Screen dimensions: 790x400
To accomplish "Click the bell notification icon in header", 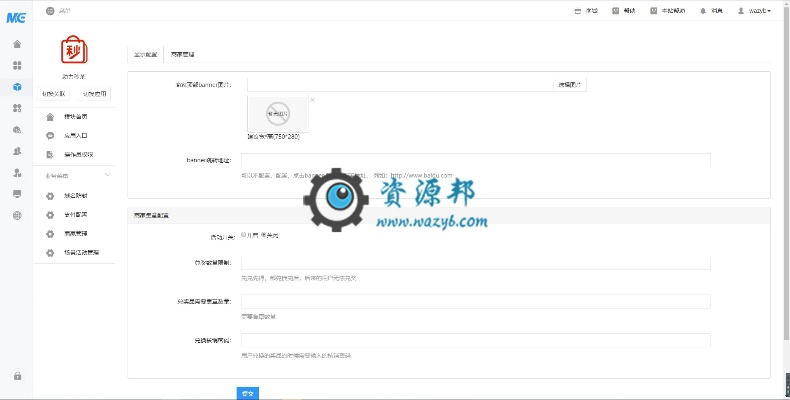I will (703, 11).
